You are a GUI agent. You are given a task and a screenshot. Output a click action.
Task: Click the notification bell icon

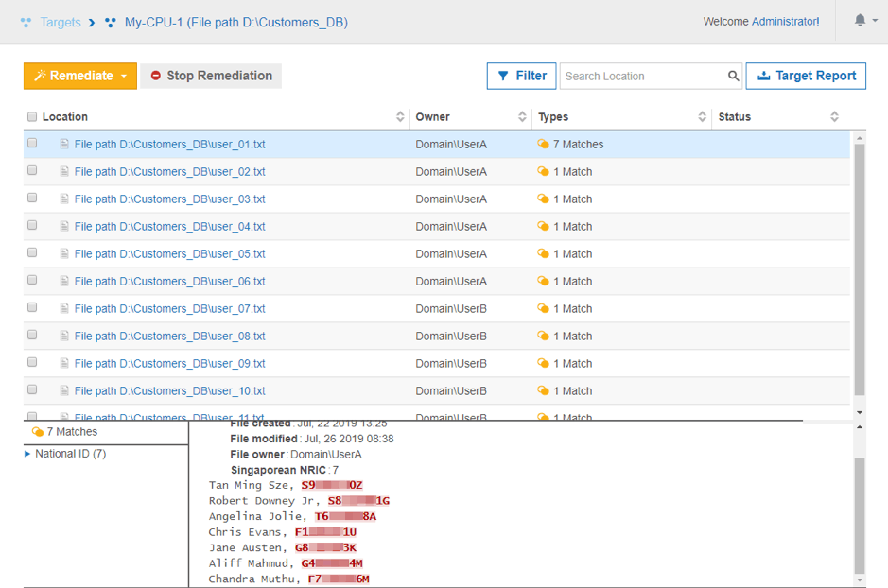click(860, 21)
